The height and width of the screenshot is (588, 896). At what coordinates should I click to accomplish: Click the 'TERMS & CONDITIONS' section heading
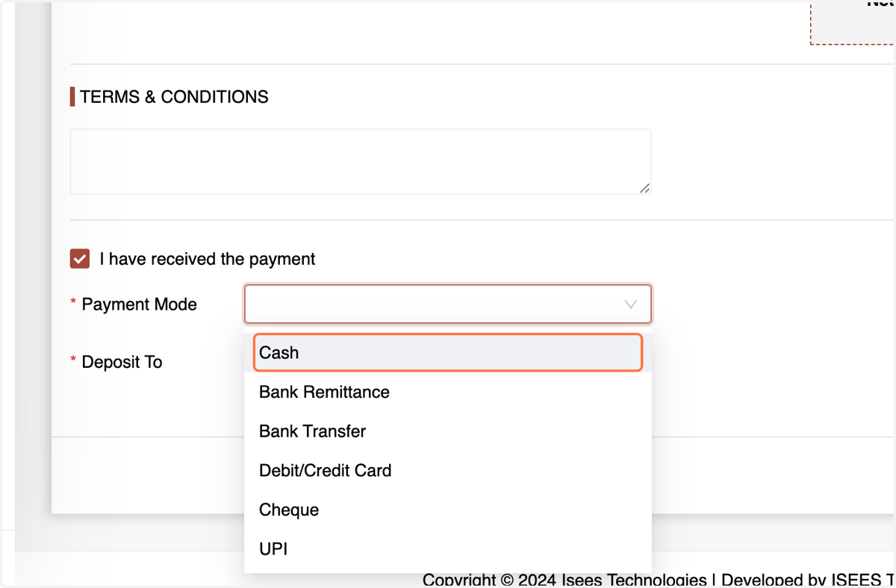(174, 97)
